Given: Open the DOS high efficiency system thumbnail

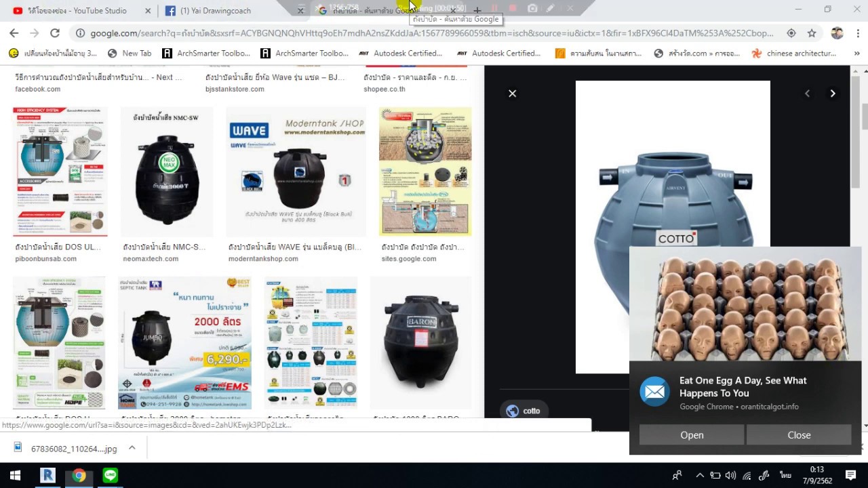Looking at the screenshot, I should [60, 171].
